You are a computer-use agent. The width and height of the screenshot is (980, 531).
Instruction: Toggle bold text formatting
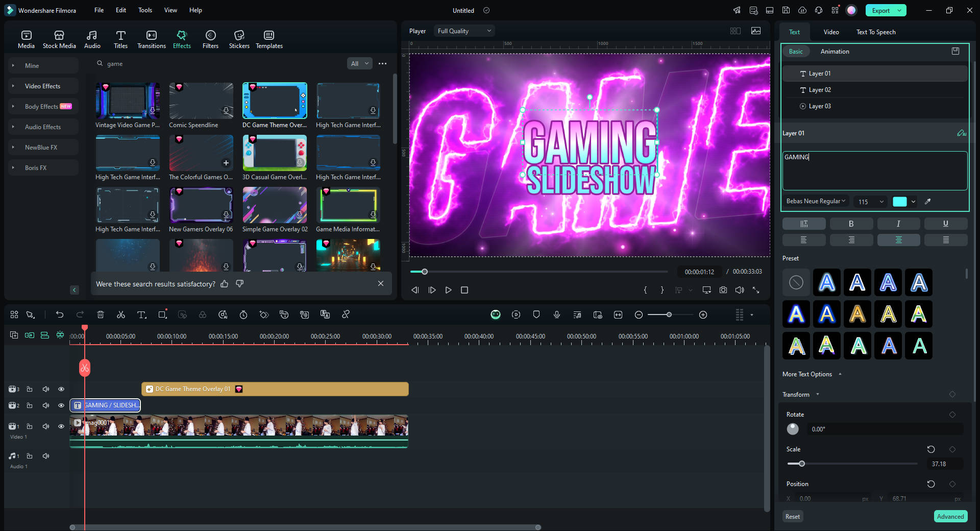(x=851, y=224)
